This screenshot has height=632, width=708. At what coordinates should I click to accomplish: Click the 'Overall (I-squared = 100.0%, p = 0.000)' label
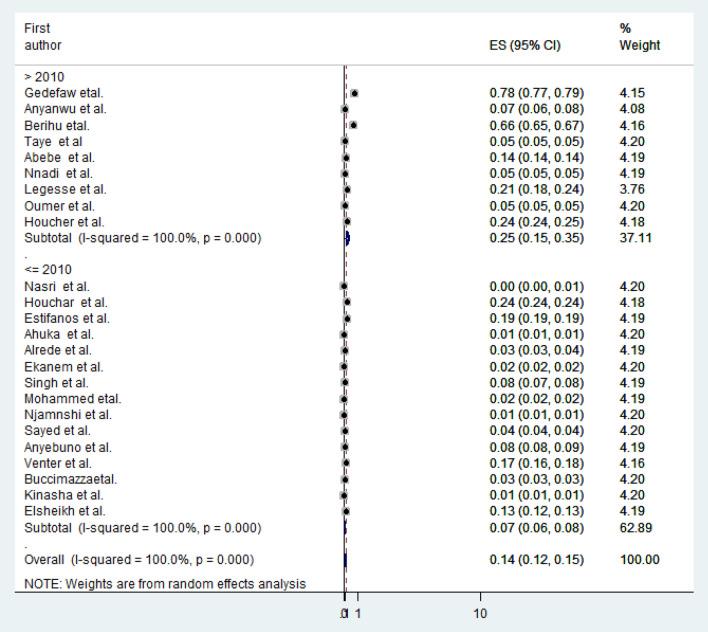(x=139, y=560)
